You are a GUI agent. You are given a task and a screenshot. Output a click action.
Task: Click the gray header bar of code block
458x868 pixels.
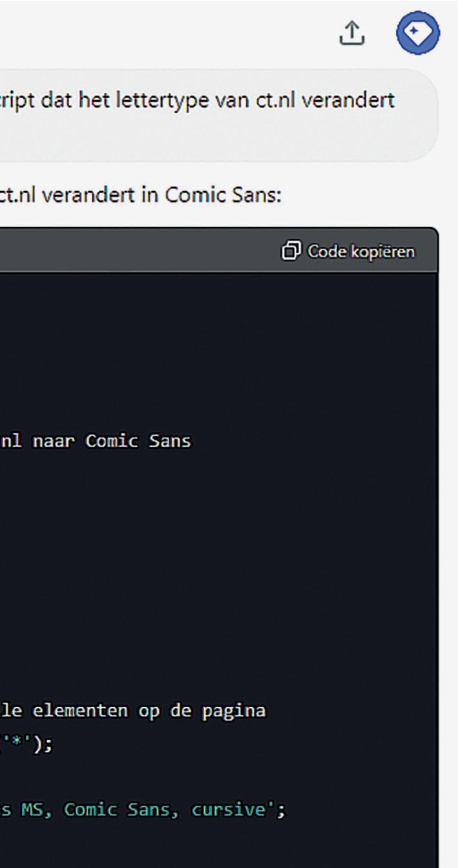point(220,250)
